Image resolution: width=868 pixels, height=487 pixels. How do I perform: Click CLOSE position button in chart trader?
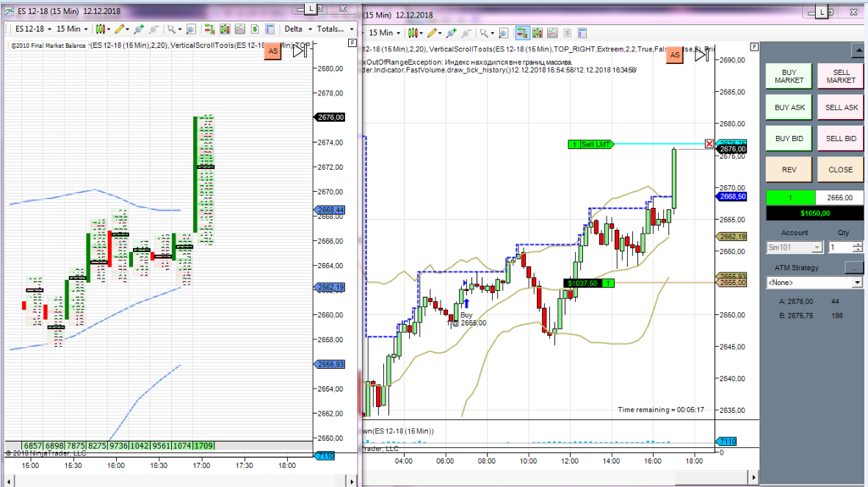click(x=841, y=170)
